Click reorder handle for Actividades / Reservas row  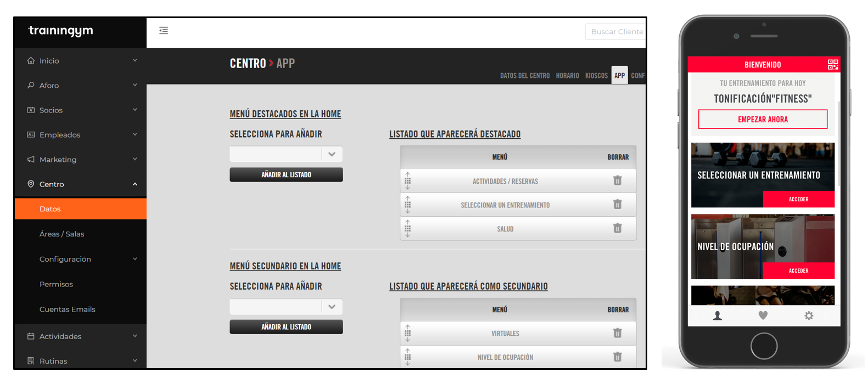407,181
